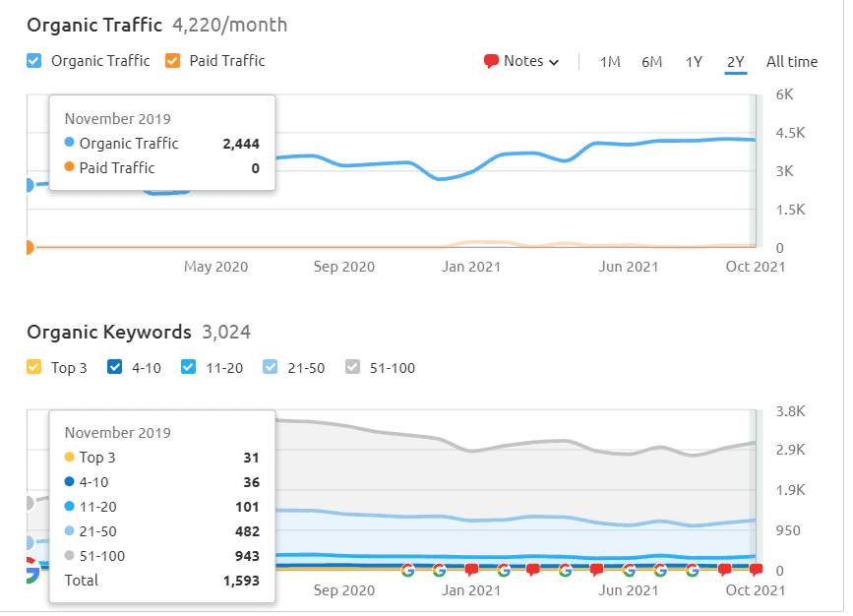Click the 2.9K axis label on keywords chart

click(x=790, y=450)
